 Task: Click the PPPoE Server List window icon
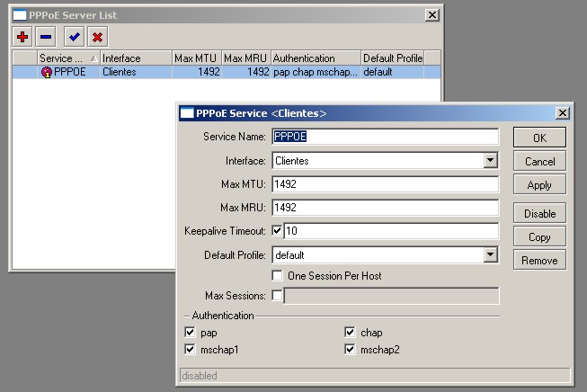coord(20,15)
